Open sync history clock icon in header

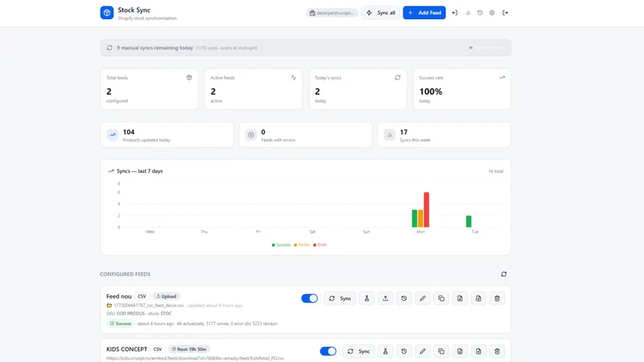tap(480, 13)
